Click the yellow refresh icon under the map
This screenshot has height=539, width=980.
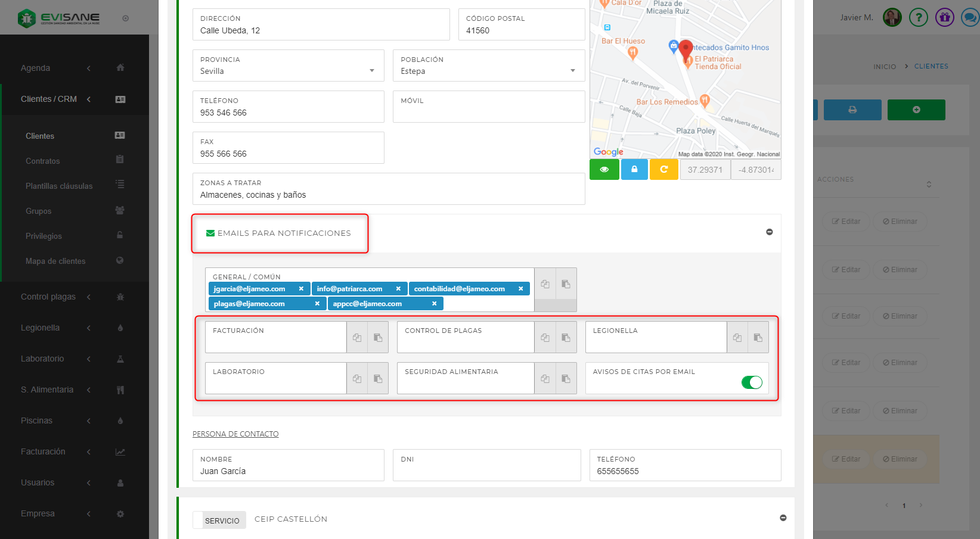[x=663, y=170]
